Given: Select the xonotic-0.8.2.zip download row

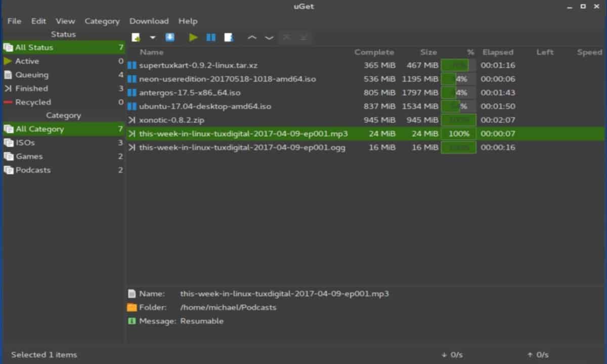Looking at the screenshot, I should click(172, 120).
